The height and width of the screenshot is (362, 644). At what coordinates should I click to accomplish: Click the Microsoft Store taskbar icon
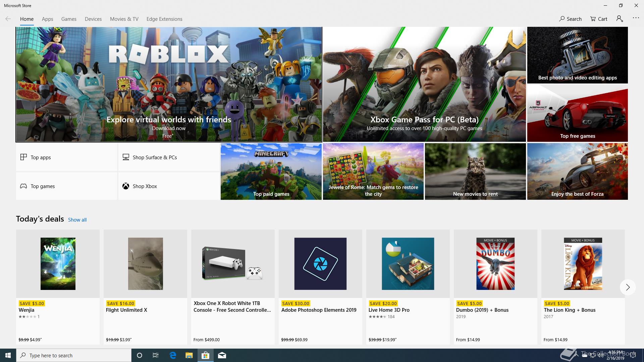[205, 355]
